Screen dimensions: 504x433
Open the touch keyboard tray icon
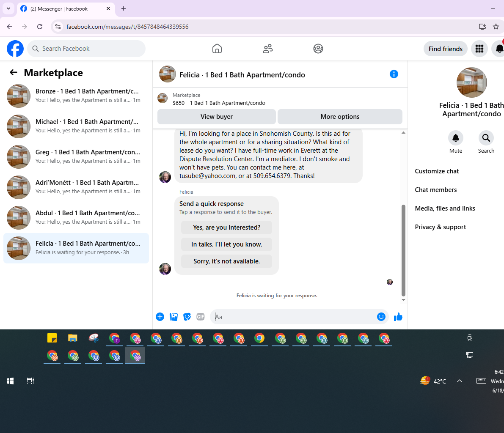[x=481, y=381]
